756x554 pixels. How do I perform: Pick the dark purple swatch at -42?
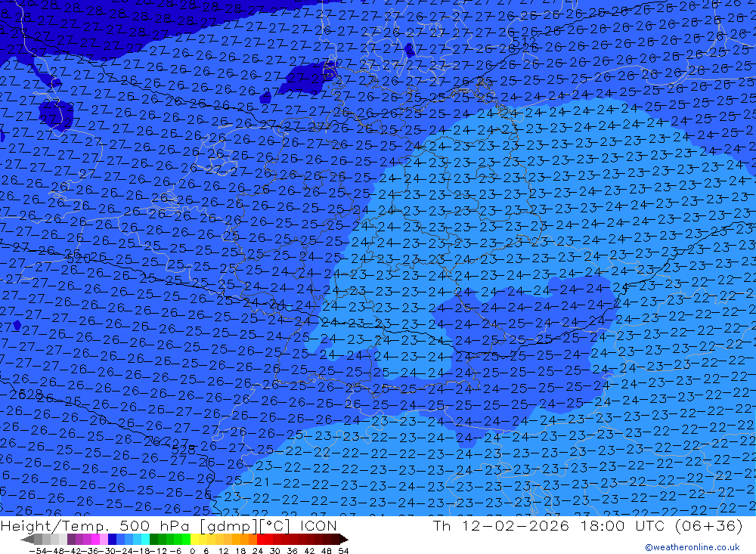tap(71, 539)
